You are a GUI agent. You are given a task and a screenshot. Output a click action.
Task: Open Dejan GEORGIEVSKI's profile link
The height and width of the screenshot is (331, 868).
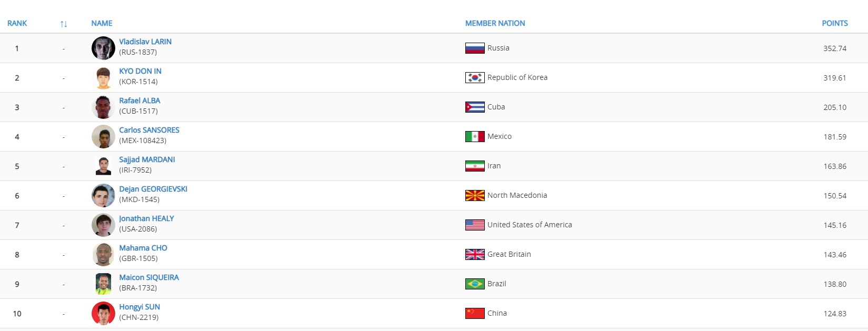point(153,189)
